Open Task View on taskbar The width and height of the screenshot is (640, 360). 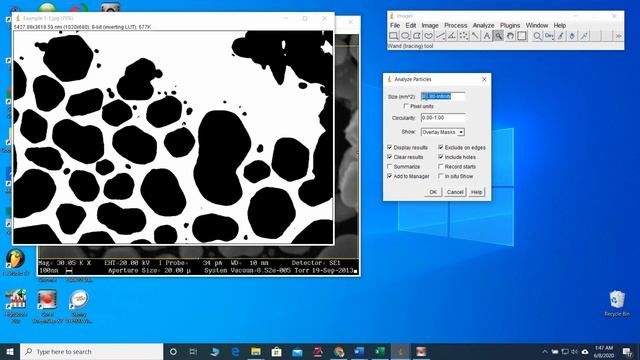[x=193, y=351]
